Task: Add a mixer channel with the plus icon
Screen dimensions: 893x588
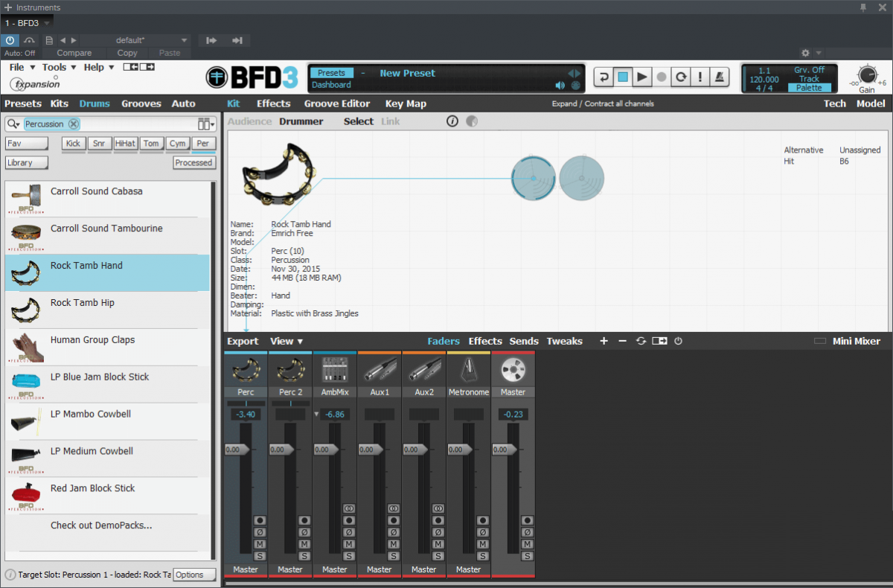Action: pos(604,341)
